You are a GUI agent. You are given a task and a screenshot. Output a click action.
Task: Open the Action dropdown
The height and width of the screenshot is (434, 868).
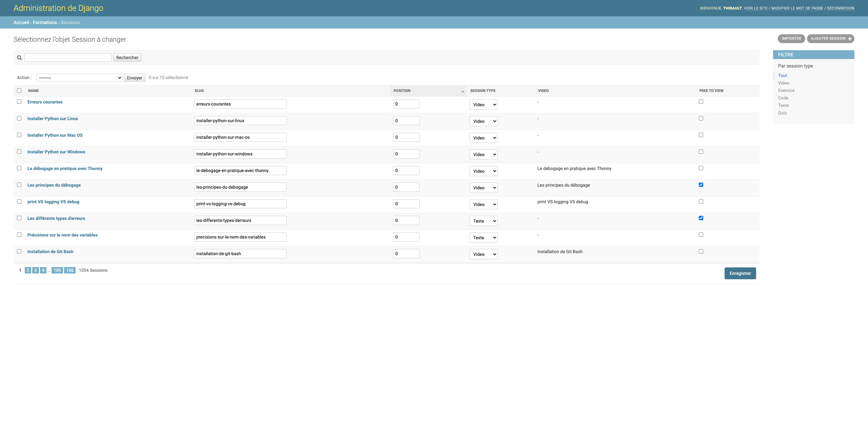pos(79,78)
